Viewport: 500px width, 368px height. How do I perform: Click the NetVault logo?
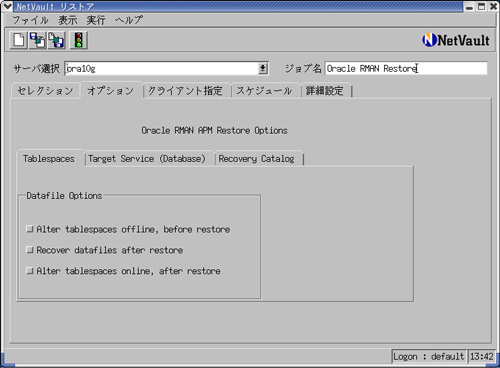tap(456, 40)
